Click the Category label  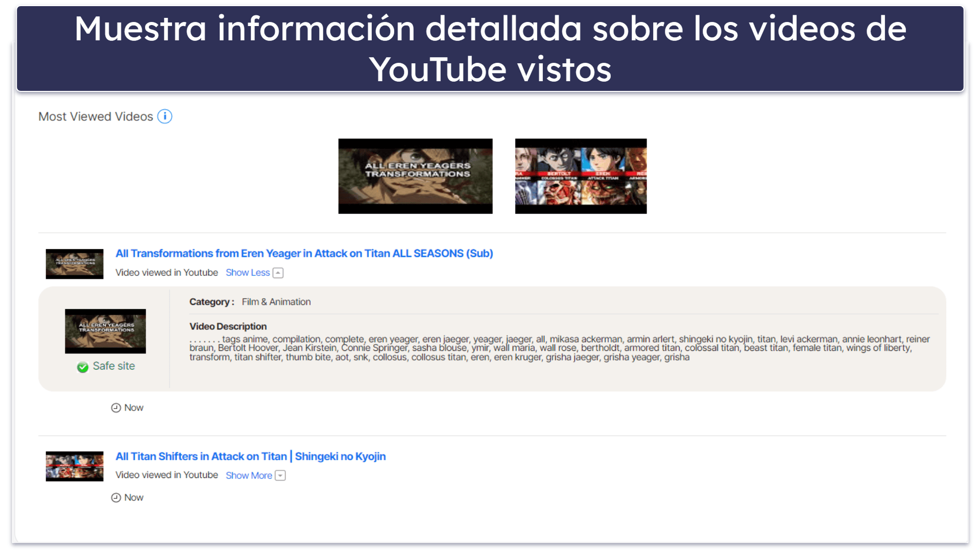pyautogui.click(x=211, y=302)
